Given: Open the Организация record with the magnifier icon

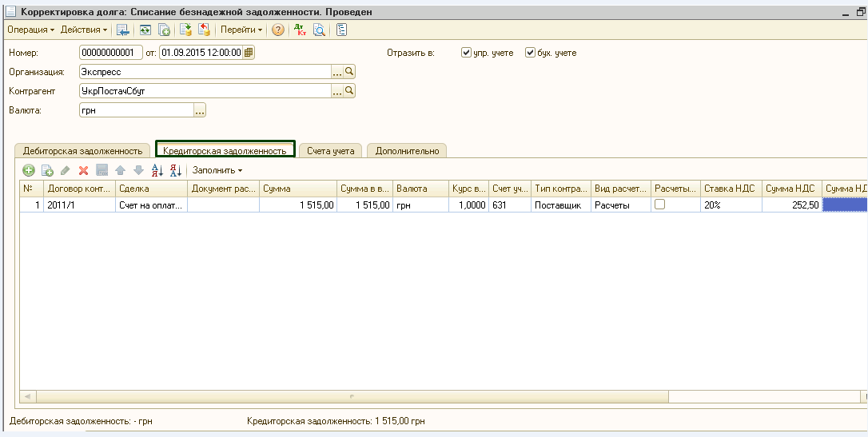Looking at the screenshot, I should (x=349, y=72).
